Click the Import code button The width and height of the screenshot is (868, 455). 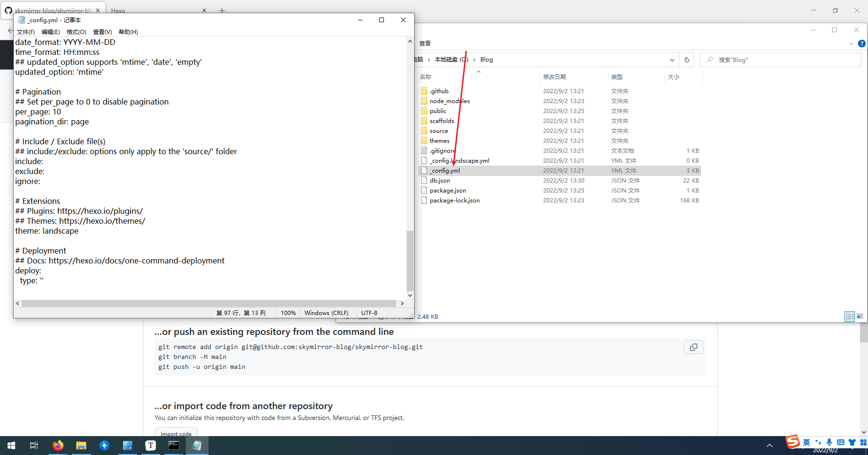pos(175,434)
